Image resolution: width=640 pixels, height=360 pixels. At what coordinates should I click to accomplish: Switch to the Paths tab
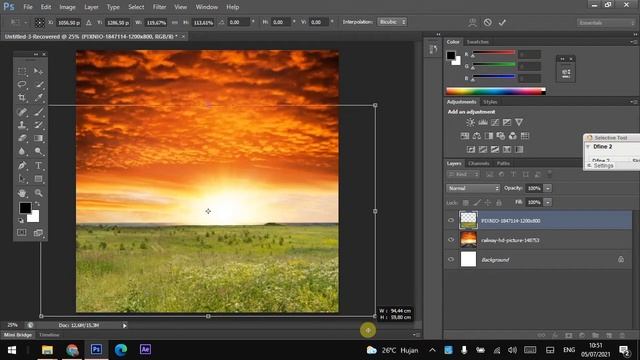click(503, 163)
